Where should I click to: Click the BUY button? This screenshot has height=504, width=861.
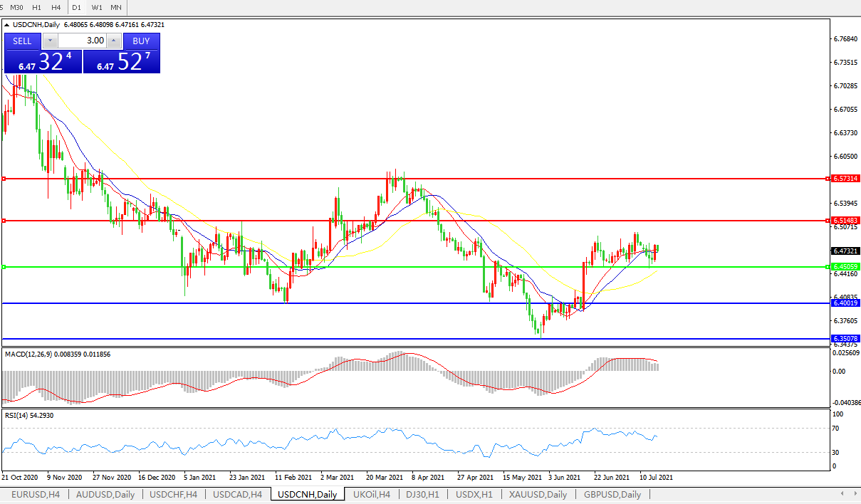[141, 41]
